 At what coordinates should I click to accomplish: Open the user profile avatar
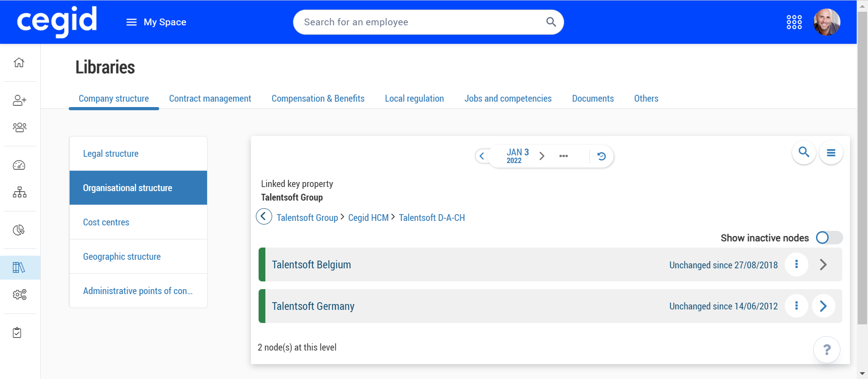click(x=827, y=22)
